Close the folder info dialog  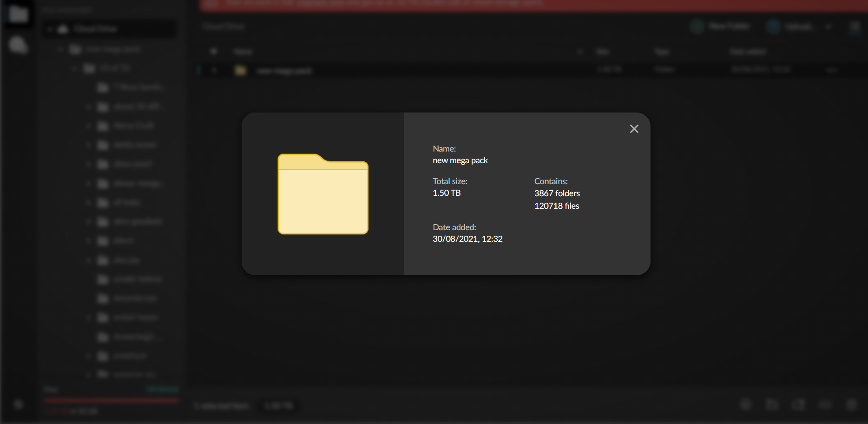pos(634,129)
